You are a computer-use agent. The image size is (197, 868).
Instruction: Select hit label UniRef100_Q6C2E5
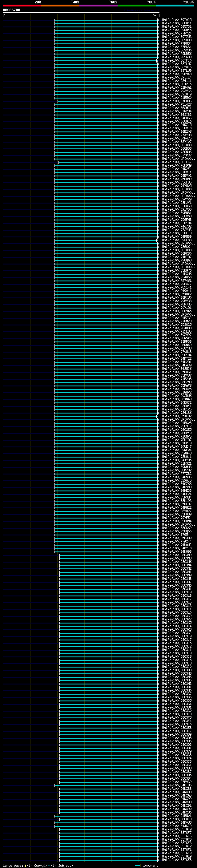pos(176,430)
